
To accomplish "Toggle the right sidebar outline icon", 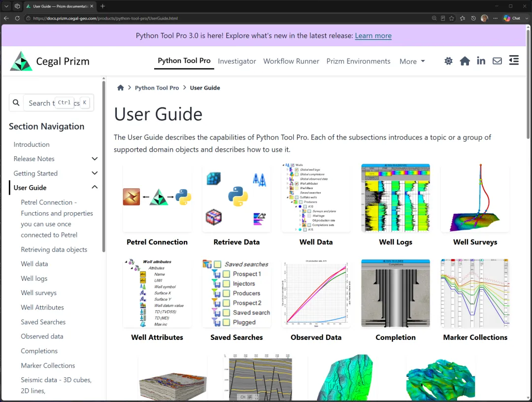I will [x=514, y=61].
